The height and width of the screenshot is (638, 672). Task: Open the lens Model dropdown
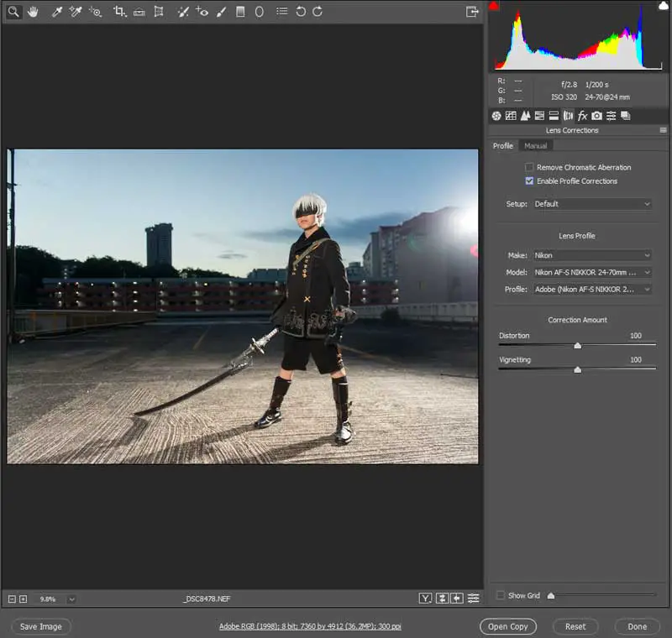point(592,272)
